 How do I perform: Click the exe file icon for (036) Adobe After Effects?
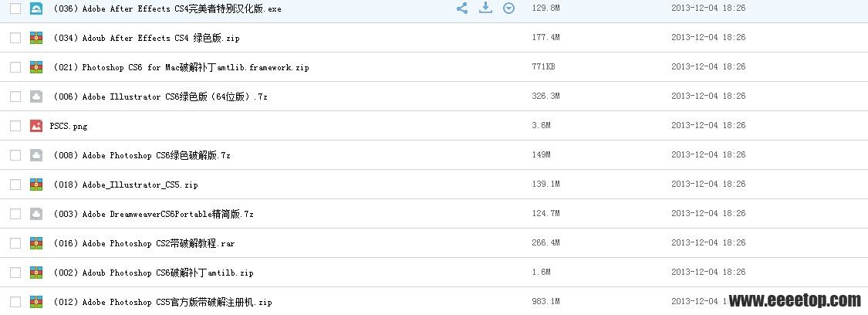pos(36,8)
